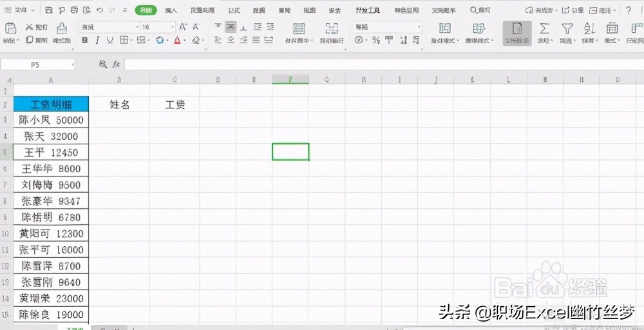Switch to the Data ribbon tab
This screenshot has width=644, height=330.
point(259,10)
